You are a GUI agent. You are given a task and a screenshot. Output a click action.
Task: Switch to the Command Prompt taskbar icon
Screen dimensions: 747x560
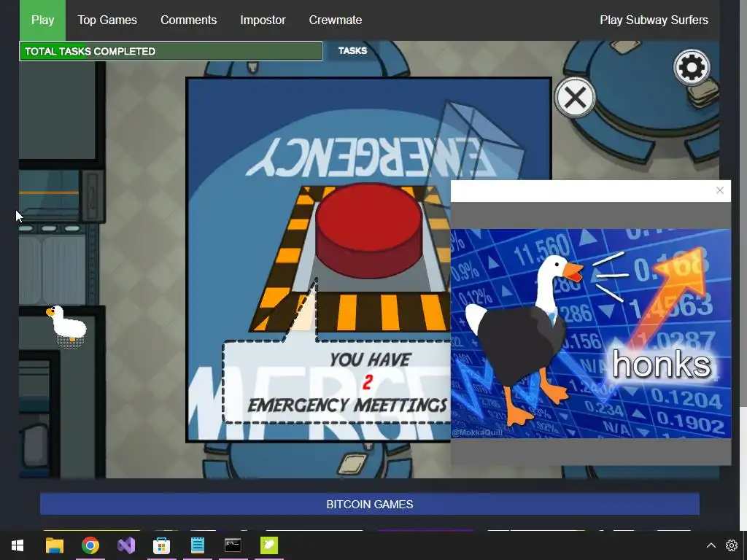[x=233, y=545]
